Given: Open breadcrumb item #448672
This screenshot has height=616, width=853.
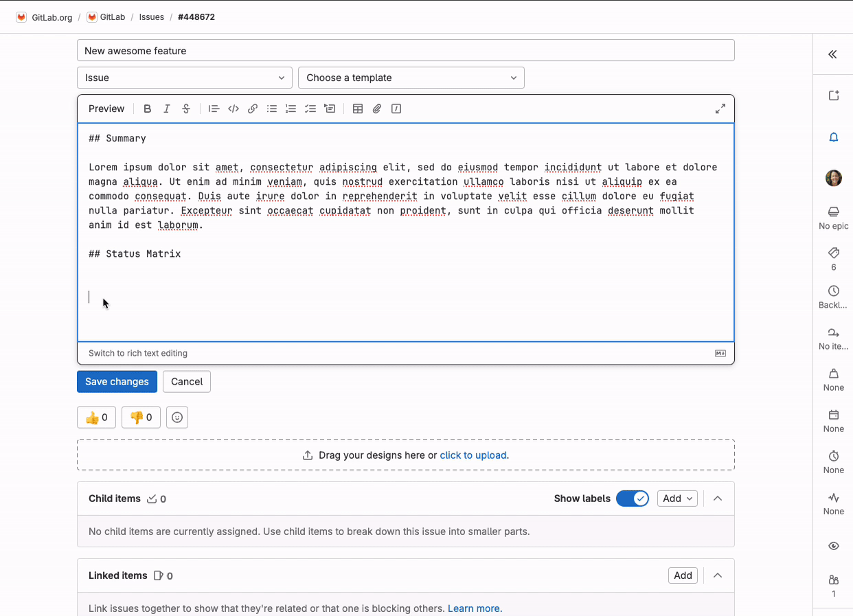Looking at the screenshot, I should pos(196,17).
